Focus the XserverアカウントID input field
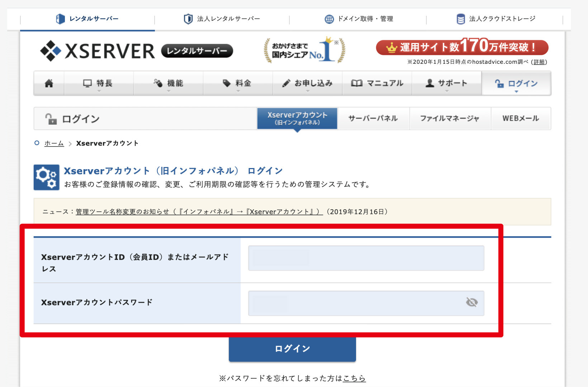The image size is (588, 387). pos(366,258)
